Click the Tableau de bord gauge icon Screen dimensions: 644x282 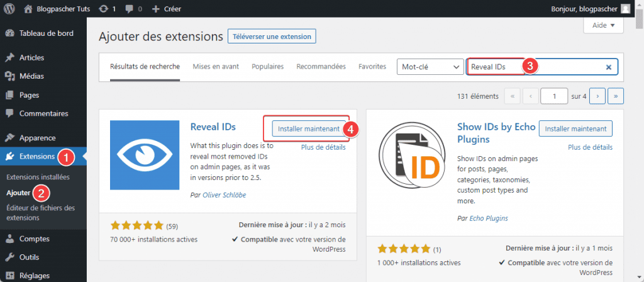(10, 33)
